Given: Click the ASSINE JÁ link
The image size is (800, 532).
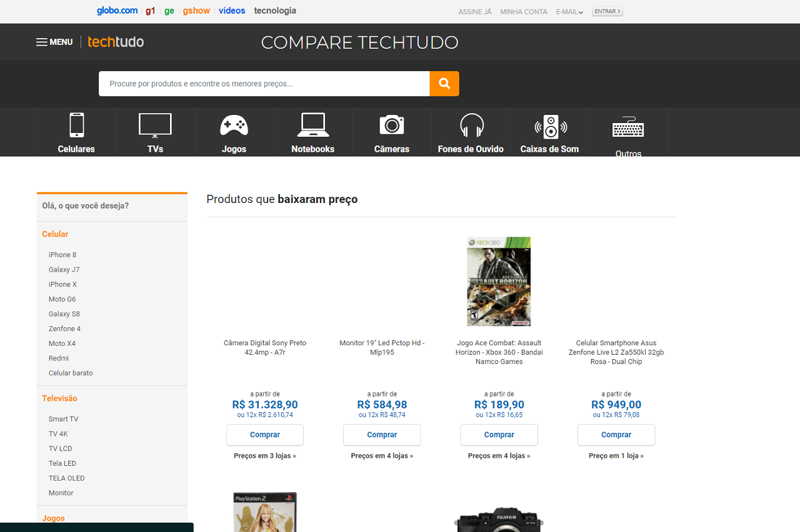Looking at the screenshot, I should tap(475, 12).
